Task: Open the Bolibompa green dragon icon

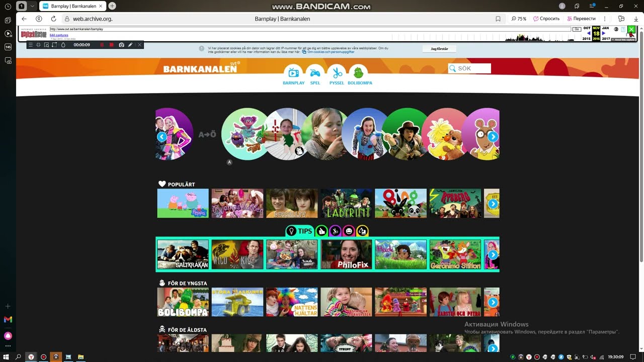Action: pos(359,73)
